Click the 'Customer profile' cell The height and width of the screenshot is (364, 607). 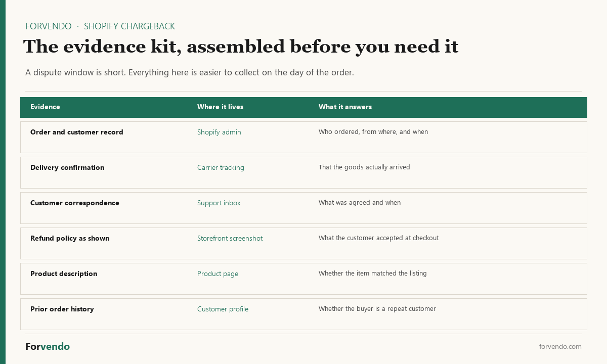[x=223, y=309]
